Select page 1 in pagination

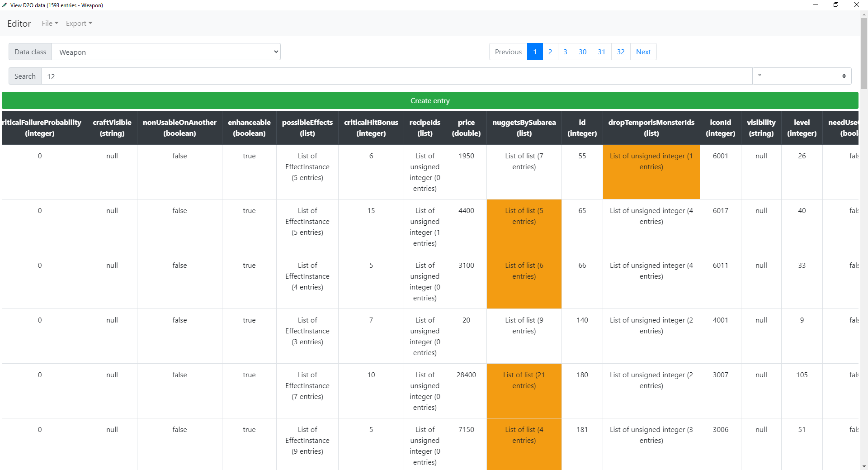[x=535, y=52]
